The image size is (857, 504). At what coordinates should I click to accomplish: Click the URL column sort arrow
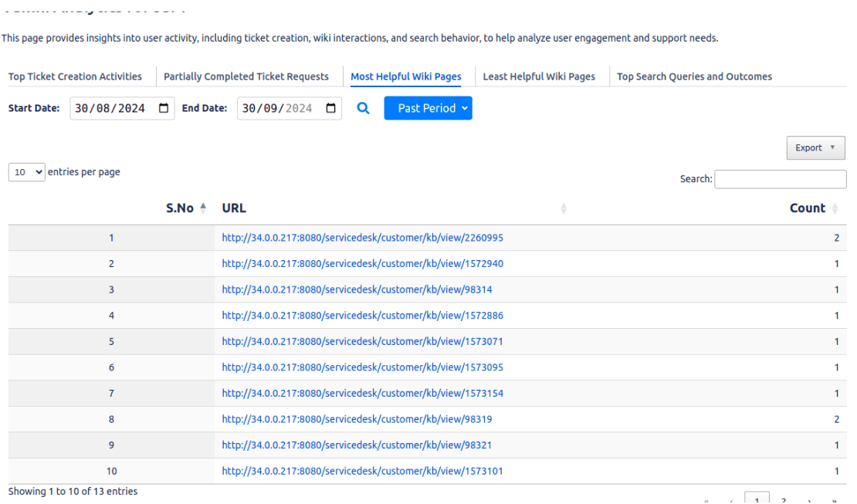564,208
